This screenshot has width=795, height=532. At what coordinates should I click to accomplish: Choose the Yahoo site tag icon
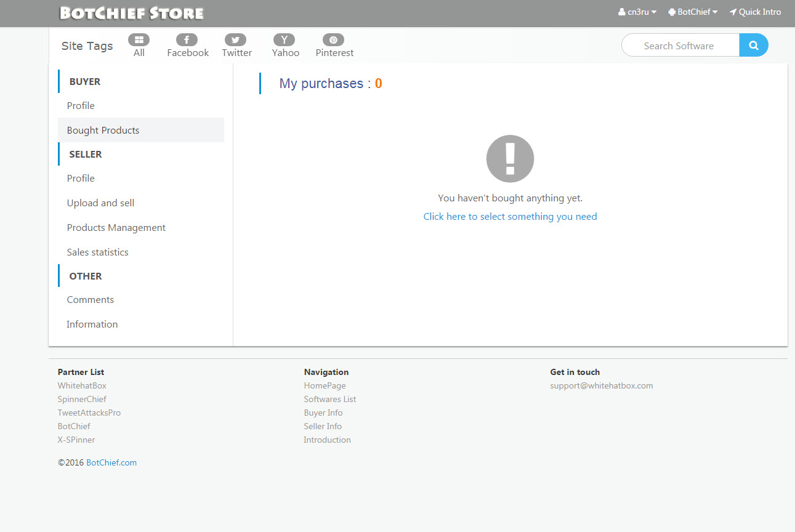click(x=285, y=40)
